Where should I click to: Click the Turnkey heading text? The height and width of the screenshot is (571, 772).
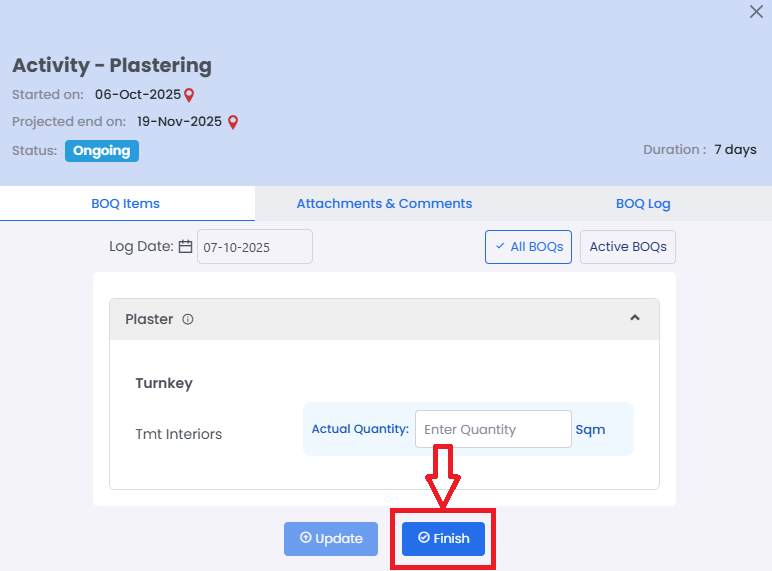[164, 383]
